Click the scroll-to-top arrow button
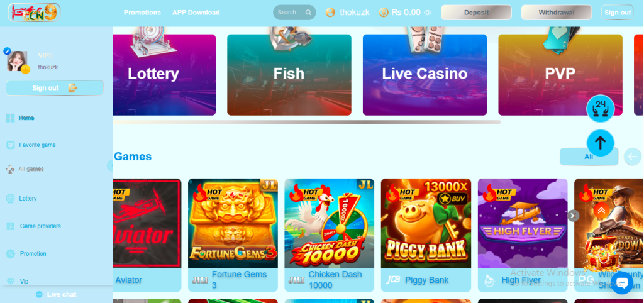644x303 pixels. tap(600, 143)
